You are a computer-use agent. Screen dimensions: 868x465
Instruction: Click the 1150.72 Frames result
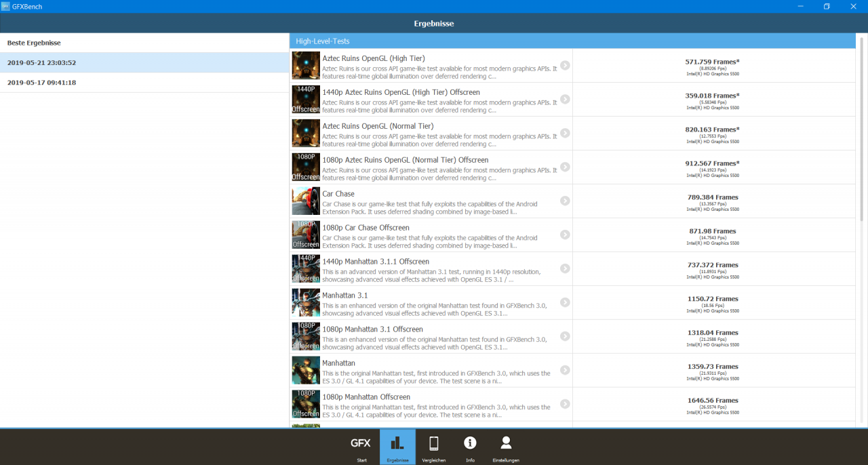713,299
